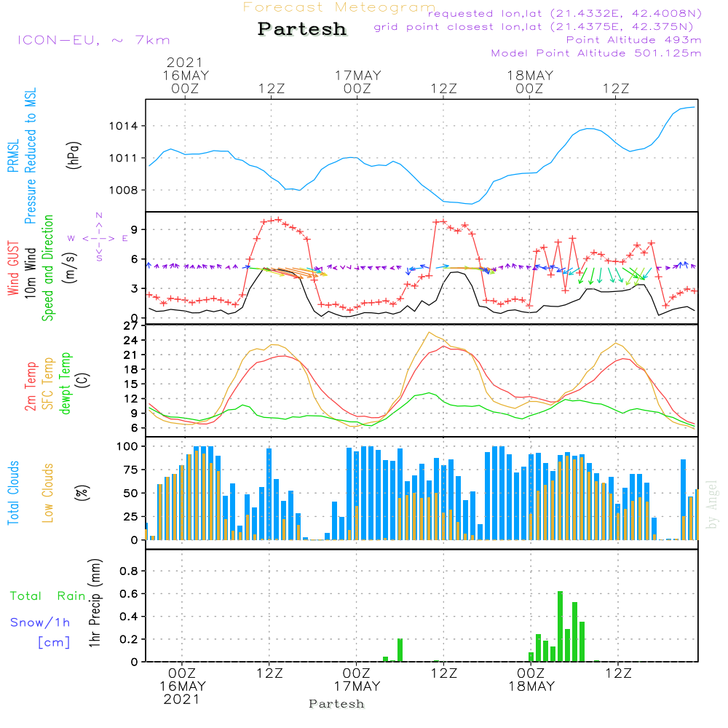This screenshot has width=728, height=728.
Task: Click the N-S-E-W compass legend
Action: pyautogui.click(x=98, y=238)
